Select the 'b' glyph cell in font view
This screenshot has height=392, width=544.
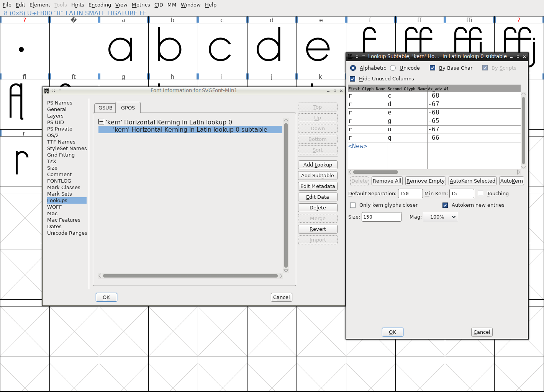(173, 48)
